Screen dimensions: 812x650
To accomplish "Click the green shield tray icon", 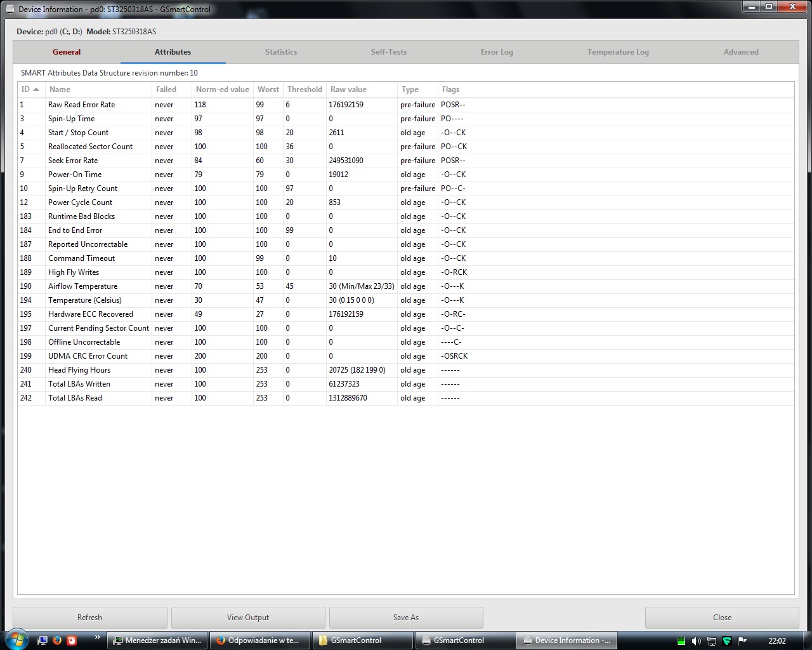I will (727, 640).
